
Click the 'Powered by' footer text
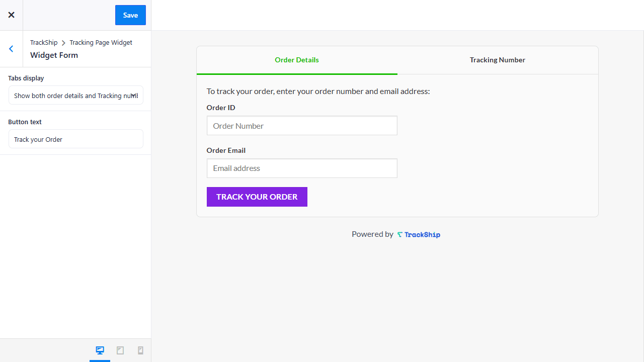pos(372,234)
